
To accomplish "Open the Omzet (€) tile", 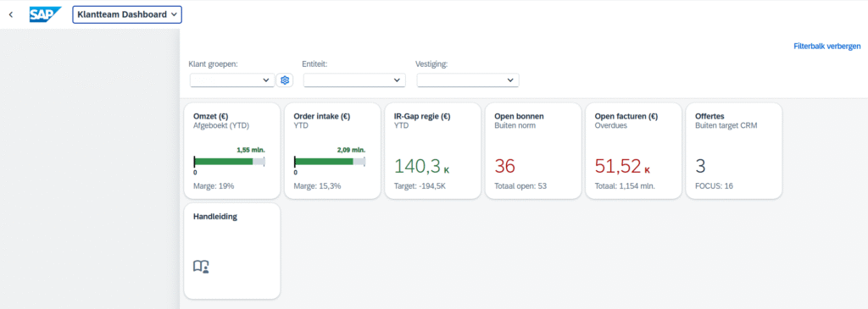I will (232, 151).
